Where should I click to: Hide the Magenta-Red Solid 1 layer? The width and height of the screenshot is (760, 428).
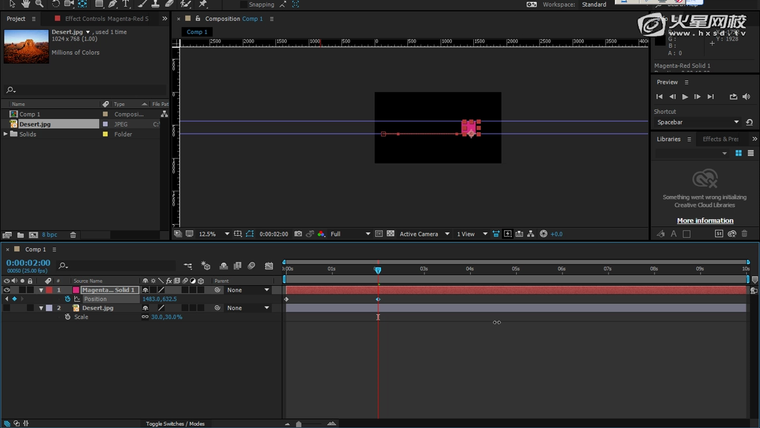coord(8,290)
